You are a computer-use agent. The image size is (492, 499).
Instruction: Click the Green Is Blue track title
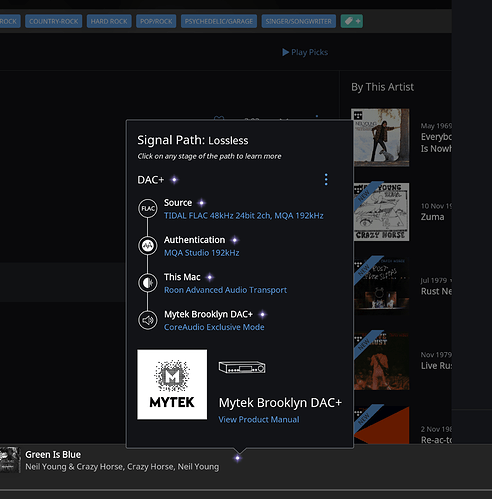(x=53, y=455)
